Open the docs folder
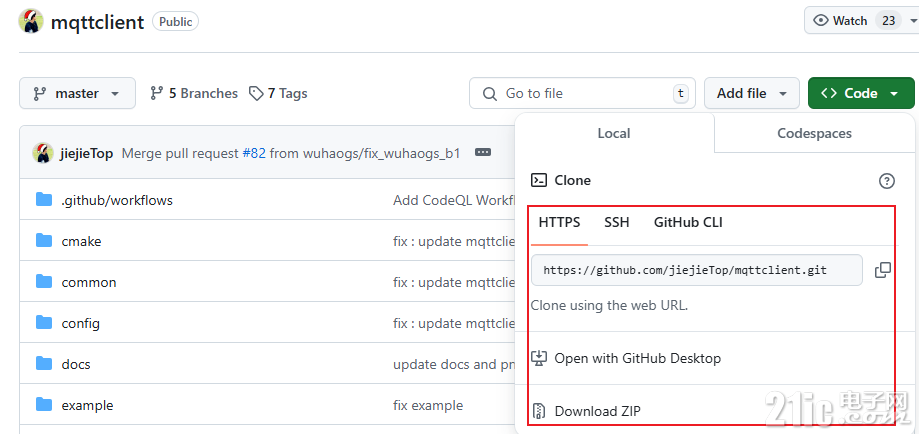Image resolution: width=919 pixels, height=434 pixels. click(76, 364)
